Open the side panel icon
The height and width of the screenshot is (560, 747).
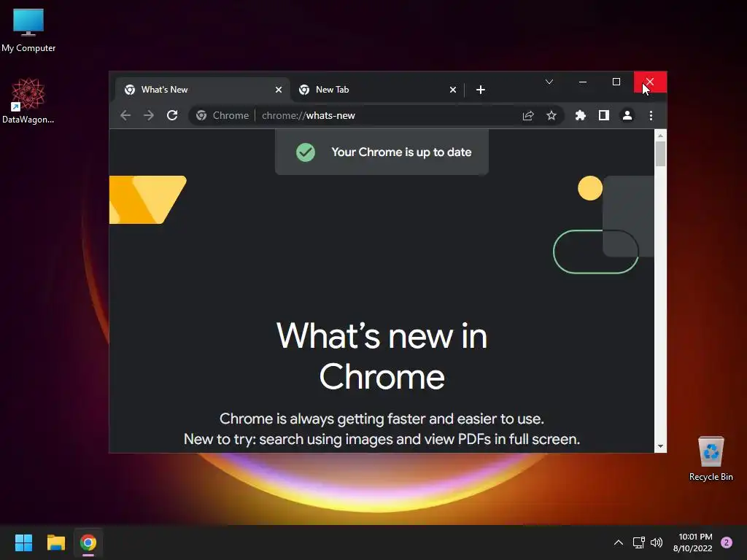[x=603, y=115]
